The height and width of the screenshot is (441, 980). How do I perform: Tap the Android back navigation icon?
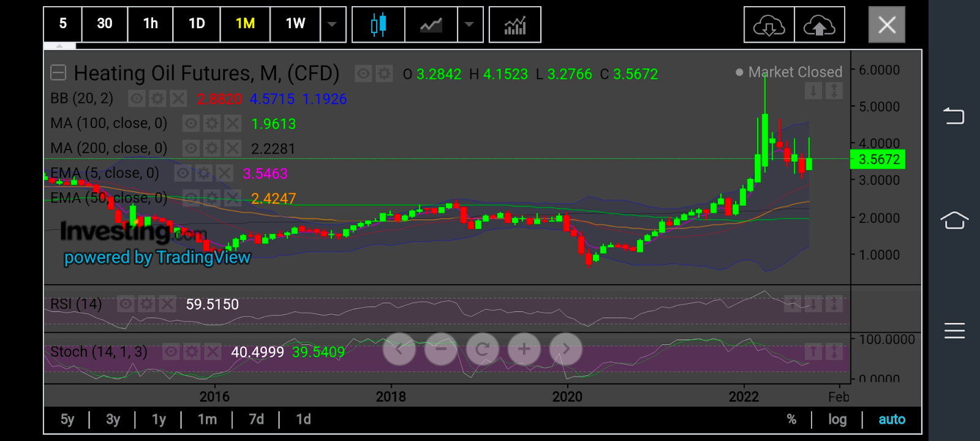coord(954,116)
